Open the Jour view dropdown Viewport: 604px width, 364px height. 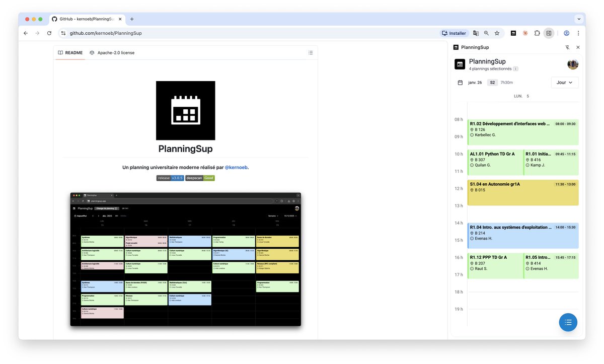[565, 83]
